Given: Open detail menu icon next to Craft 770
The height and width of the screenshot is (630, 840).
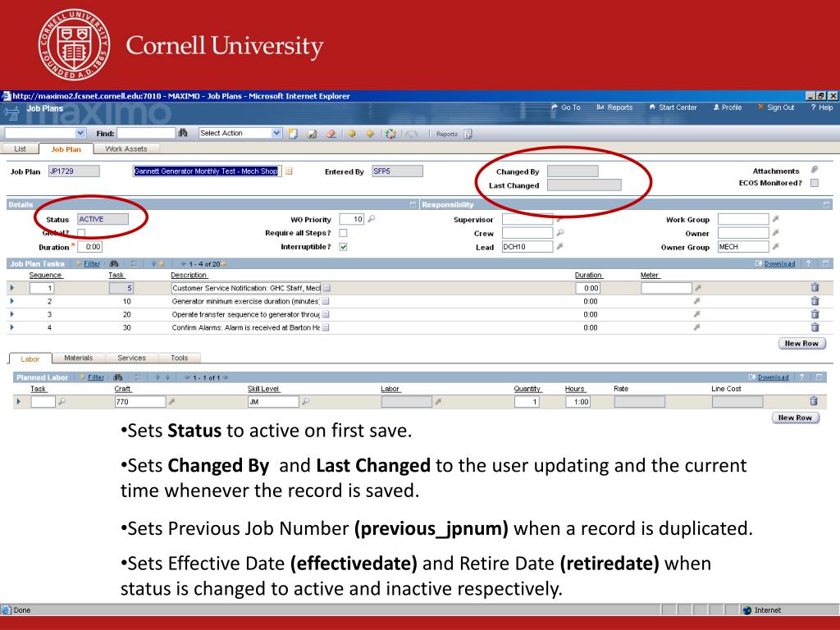Looking at the screenshot, I should point(172,401).
